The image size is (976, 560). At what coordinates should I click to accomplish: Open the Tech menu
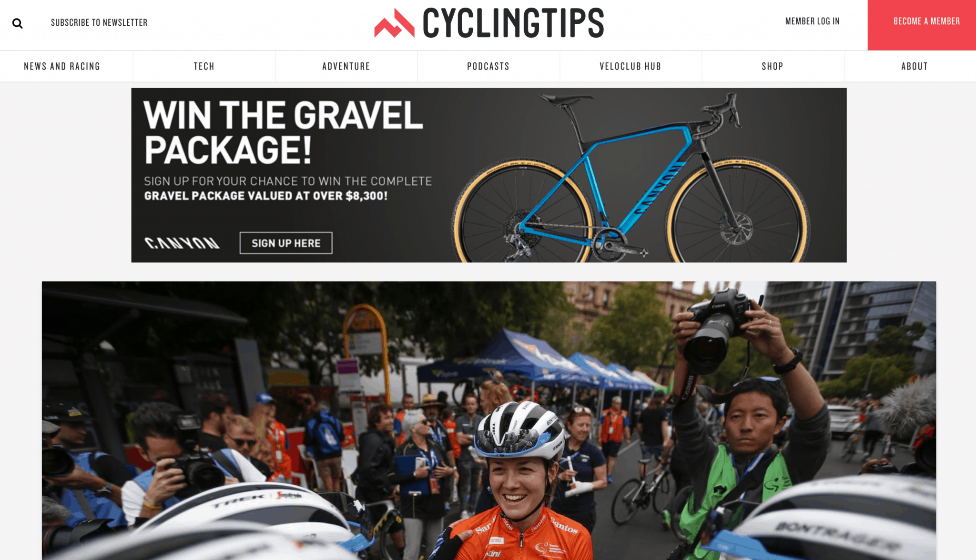(x=204, y=66)
